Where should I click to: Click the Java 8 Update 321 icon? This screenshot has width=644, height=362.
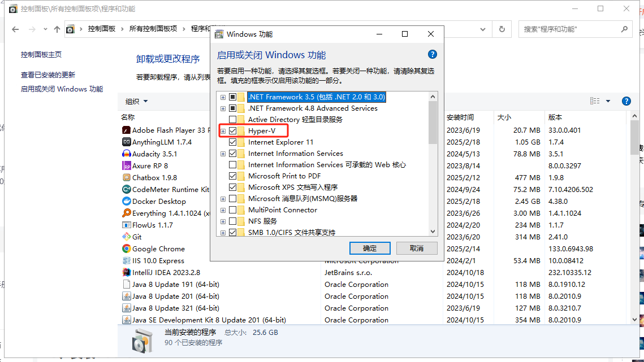(127, 308)
